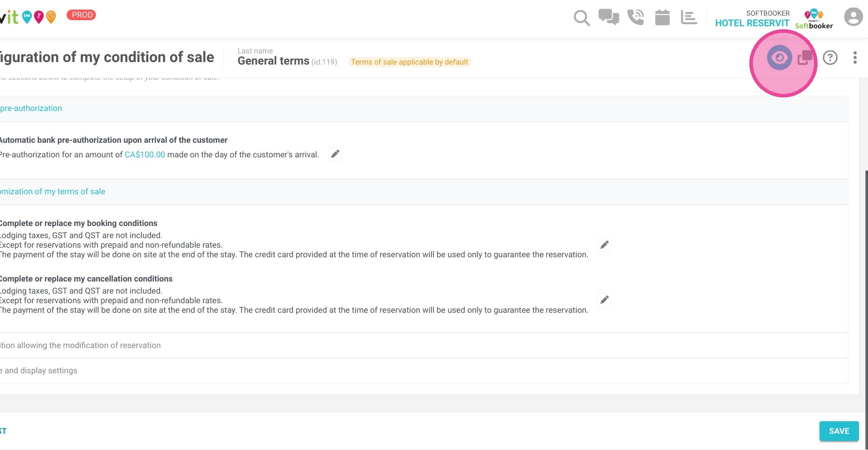Click 'Complete or replace my cancellation conditions' heading

[86, 279]
